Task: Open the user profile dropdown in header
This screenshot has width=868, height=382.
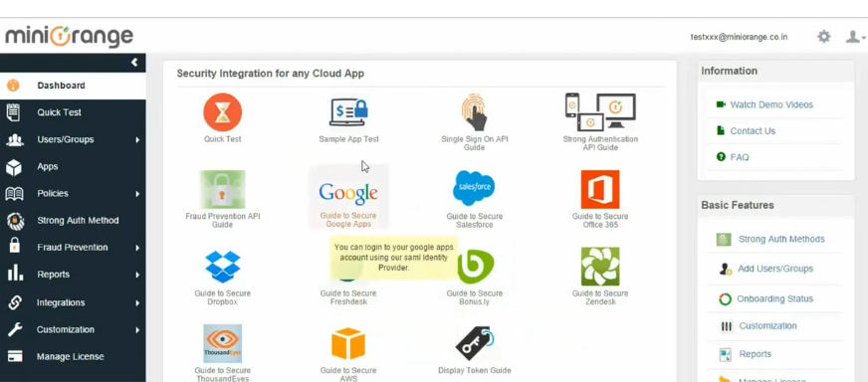Action: tap(855, 37)
